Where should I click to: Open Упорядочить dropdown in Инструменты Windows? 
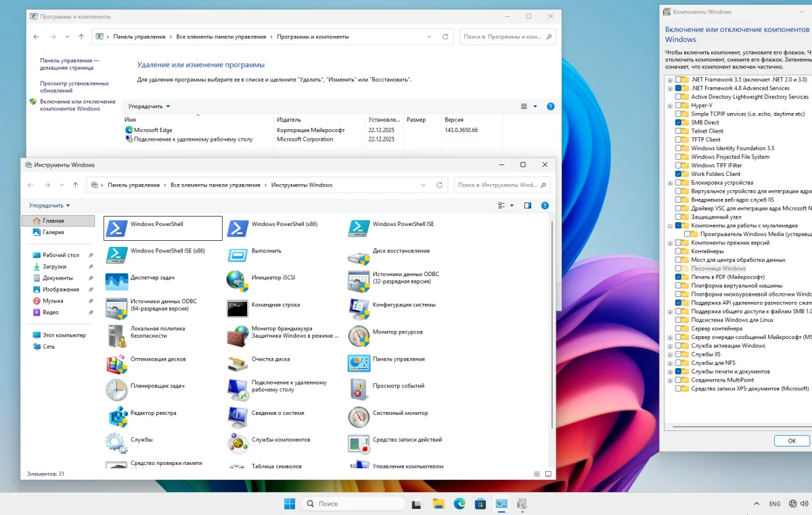click(49, 206)
